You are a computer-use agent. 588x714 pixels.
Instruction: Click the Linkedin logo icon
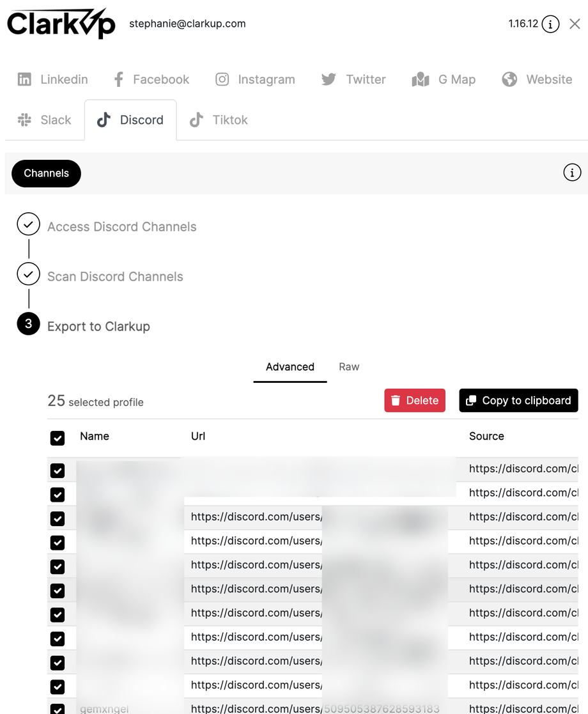coord(24,79)
